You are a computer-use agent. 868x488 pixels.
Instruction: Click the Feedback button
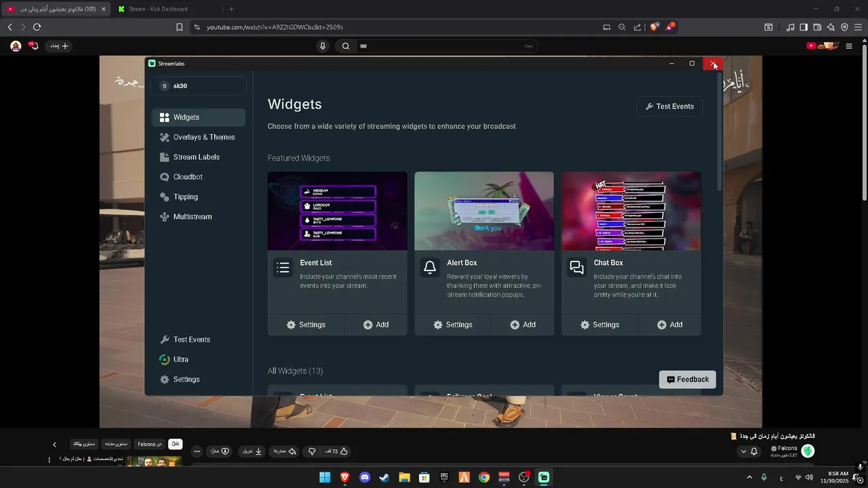[x=688, y=380]
